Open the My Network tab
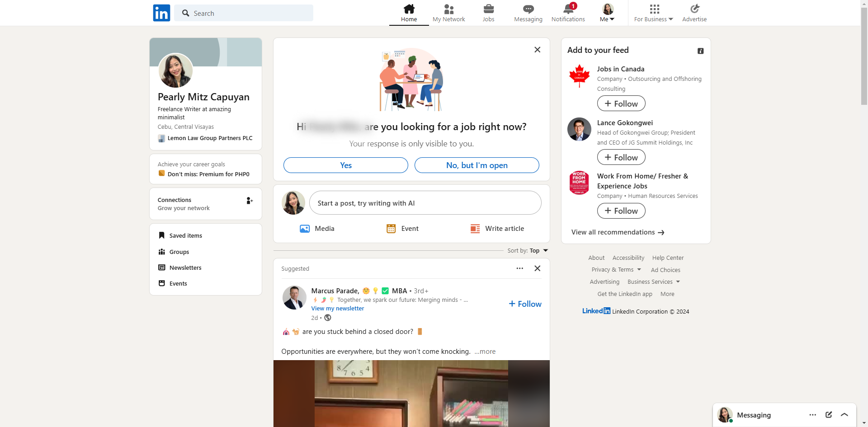This screenshot has width=868, height=427. pyautogui.click(x=449, y=13)
